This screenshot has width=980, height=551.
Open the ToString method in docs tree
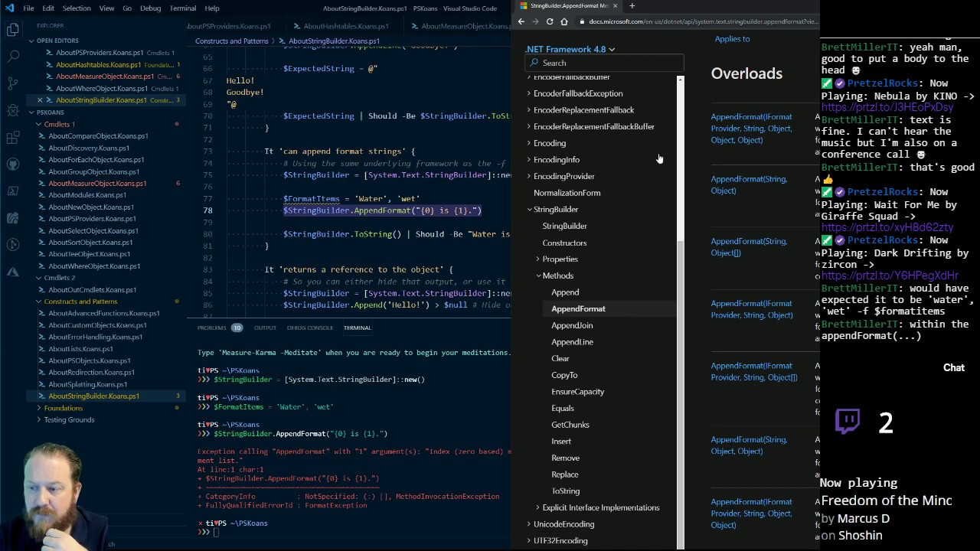point(566,491)
